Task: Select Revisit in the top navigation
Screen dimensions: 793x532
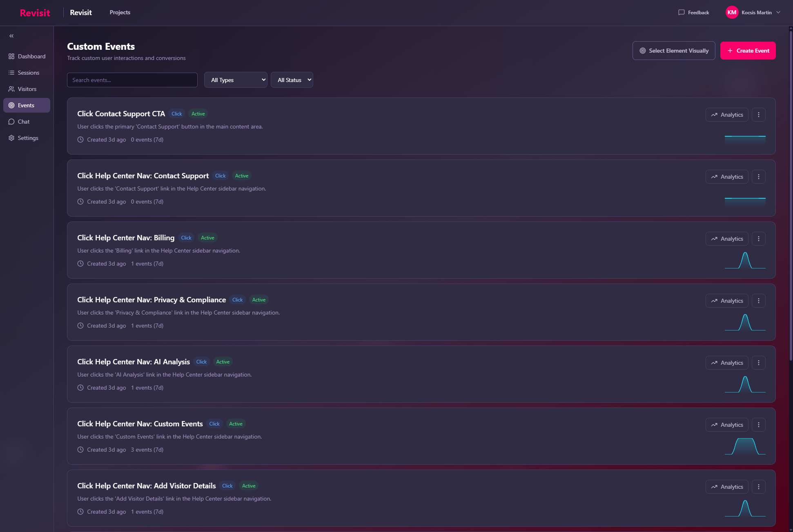Action: click(80, 12)
